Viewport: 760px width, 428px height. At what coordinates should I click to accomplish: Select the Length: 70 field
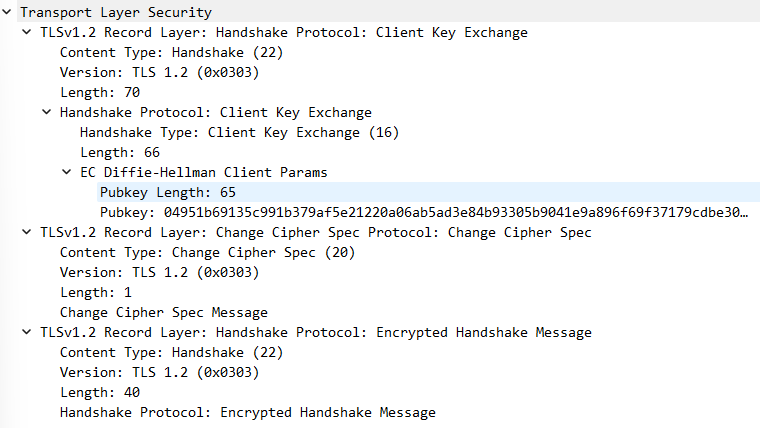pos(99,93)
